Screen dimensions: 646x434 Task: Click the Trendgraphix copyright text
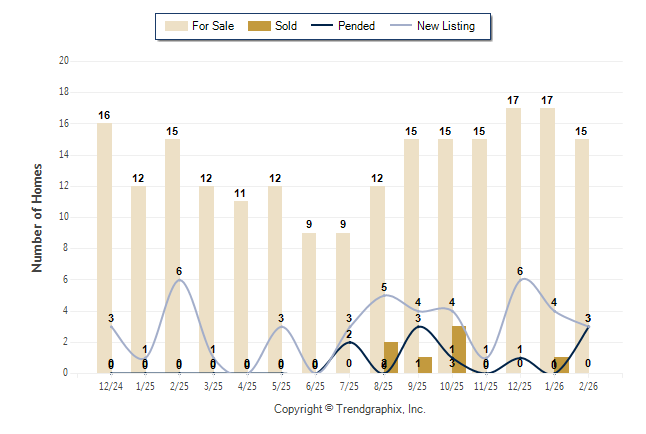(350, 409)
